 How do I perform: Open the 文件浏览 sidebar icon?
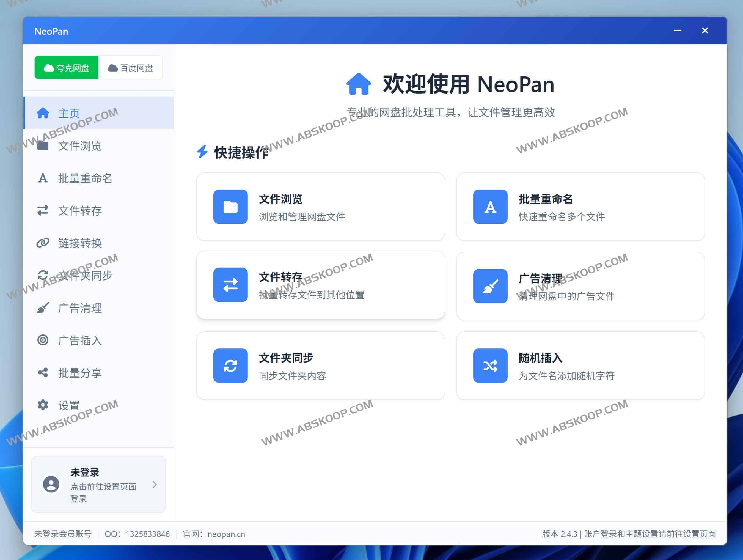coord(80,146)
